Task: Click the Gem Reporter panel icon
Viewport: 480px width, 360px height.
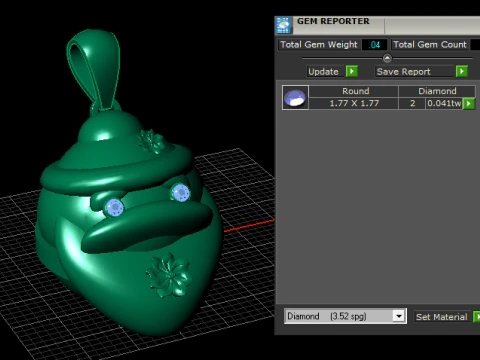Action: (284, 25)
